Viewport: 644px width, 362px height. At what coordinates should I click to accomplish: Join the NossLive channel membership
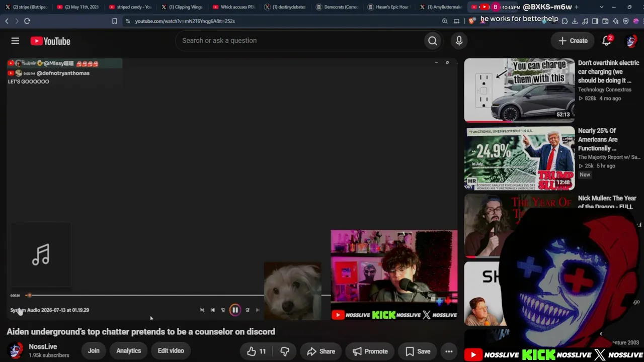[x=94, y=351]
